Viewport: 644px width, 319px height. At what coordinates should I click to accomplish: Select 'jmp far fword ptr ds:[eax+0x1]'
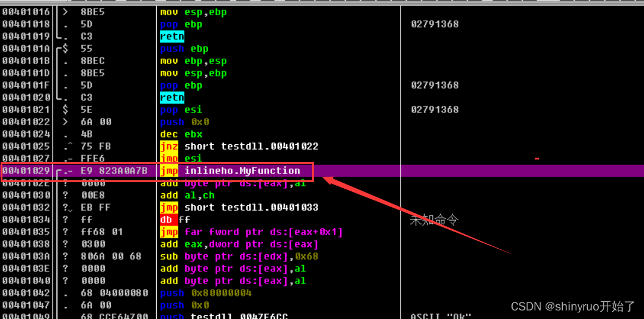[x=251, y=232]
